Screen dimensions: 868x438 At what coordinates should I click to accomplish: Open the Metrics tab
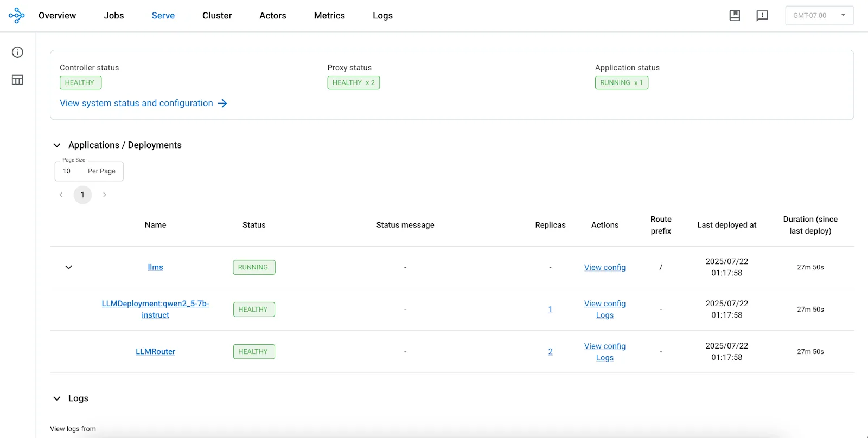pyautogui.click(x=329, y=16)
